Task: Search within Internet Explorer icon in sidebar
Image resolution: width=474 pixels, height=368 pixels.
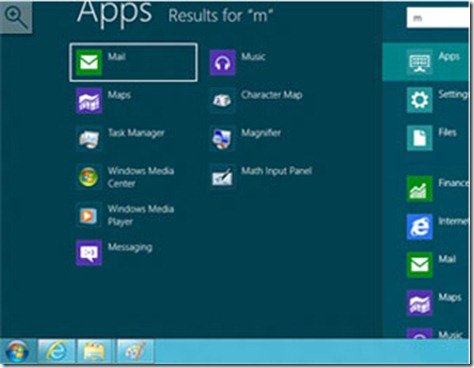Action: click(x=420, y=227)
